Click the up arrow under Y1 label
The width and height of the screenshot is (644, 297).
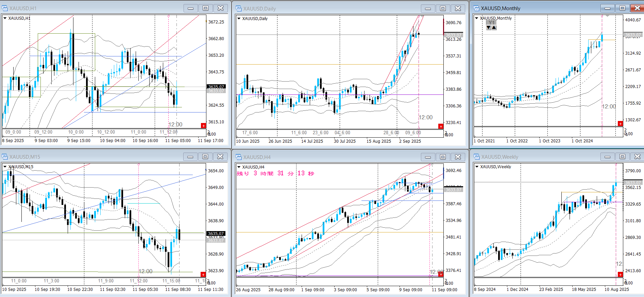tap(494, 28)
